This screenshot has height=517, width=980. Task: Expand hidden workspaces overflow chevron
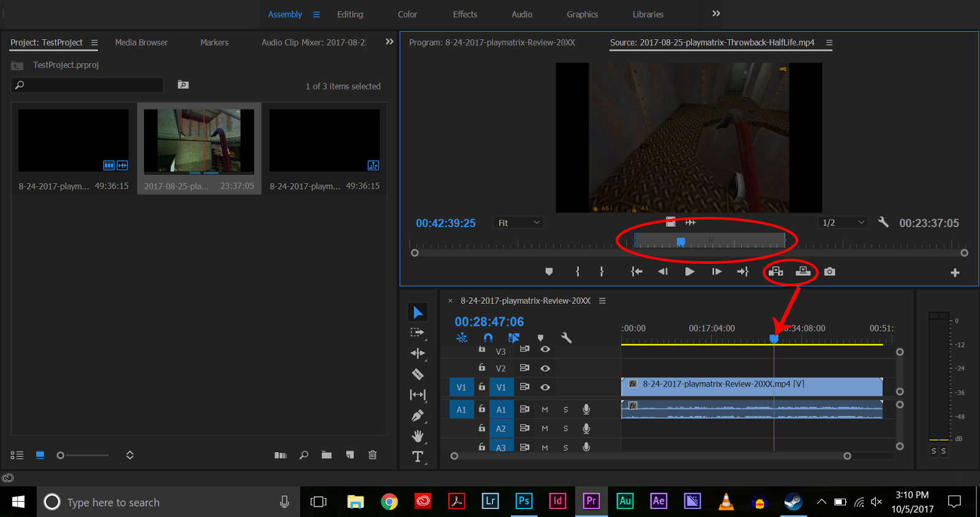click(x=716, y=13)
